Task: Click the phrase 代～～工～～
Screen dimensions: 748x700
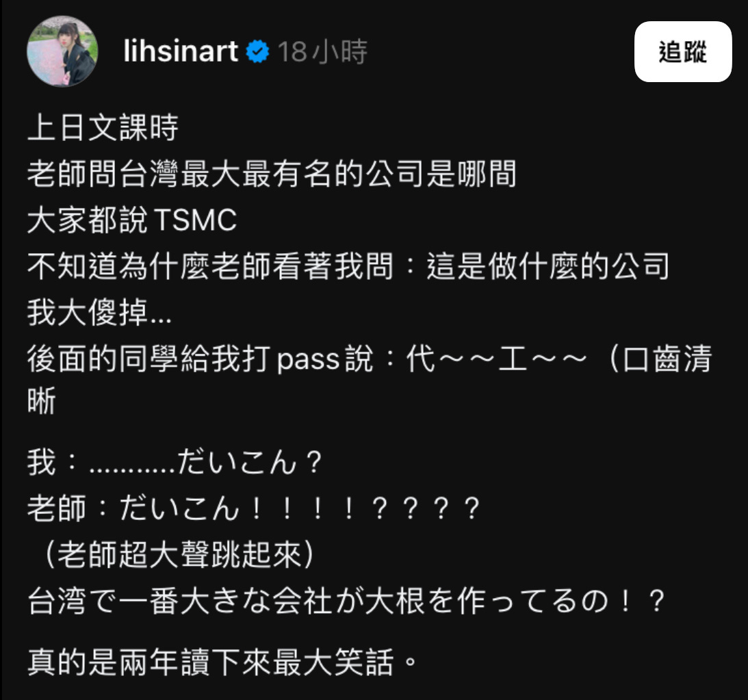Action: [x=497, y=359]
